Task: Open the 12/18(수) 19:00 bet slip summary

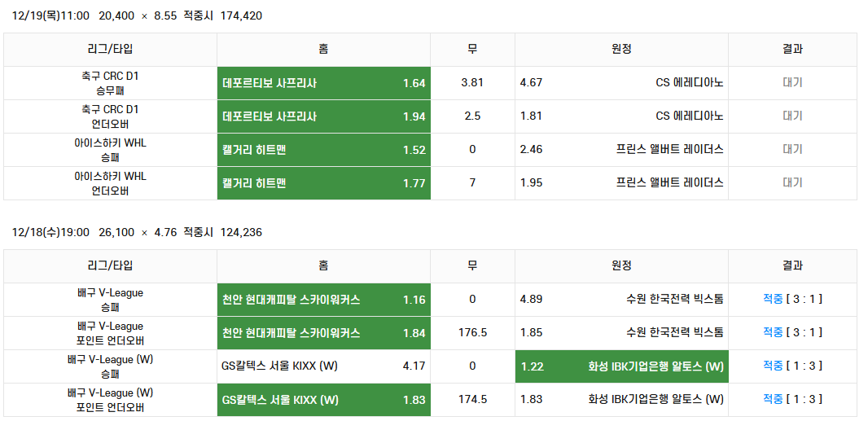Action: pos(137,233)
